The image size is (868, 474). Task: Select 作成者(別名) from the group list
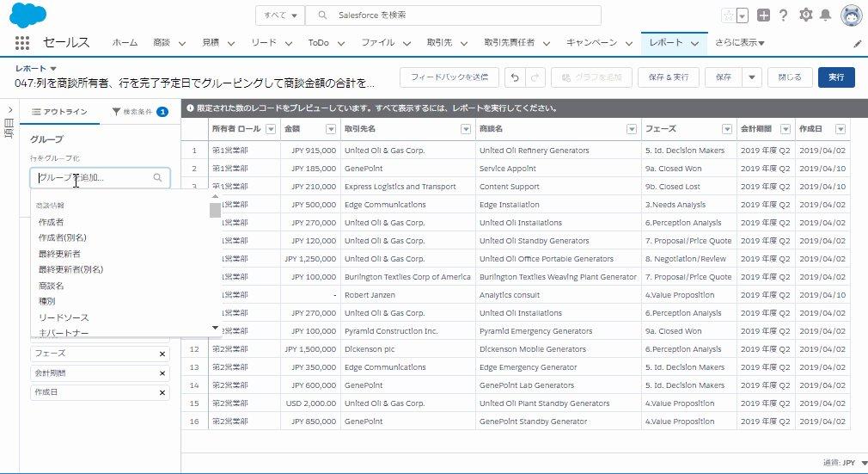pyautogui.click(x=63, y=237)
